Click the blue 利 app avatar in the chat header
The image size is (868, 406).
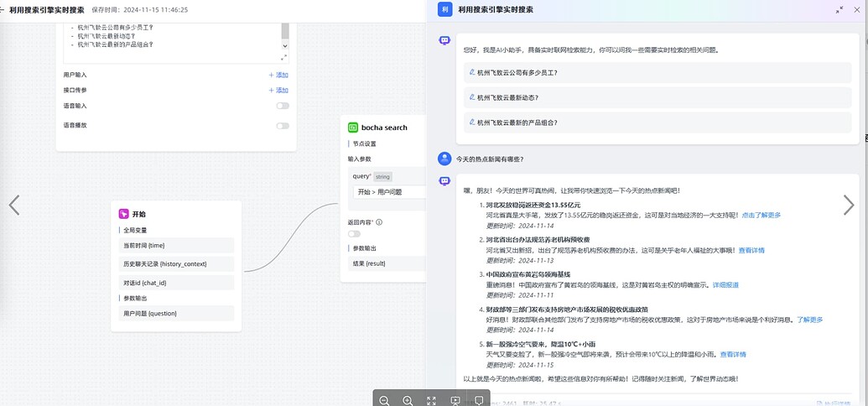coord(445,10)
